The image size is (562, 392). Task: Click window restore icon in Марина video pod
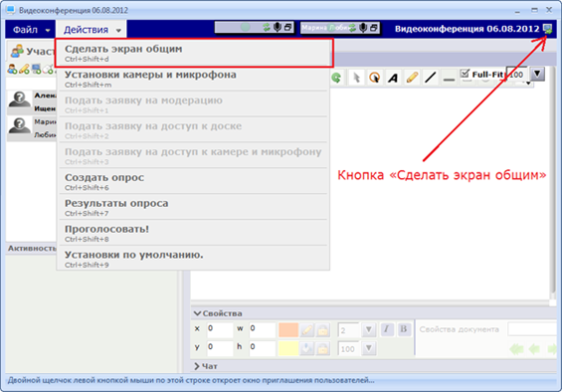[374, 28]
